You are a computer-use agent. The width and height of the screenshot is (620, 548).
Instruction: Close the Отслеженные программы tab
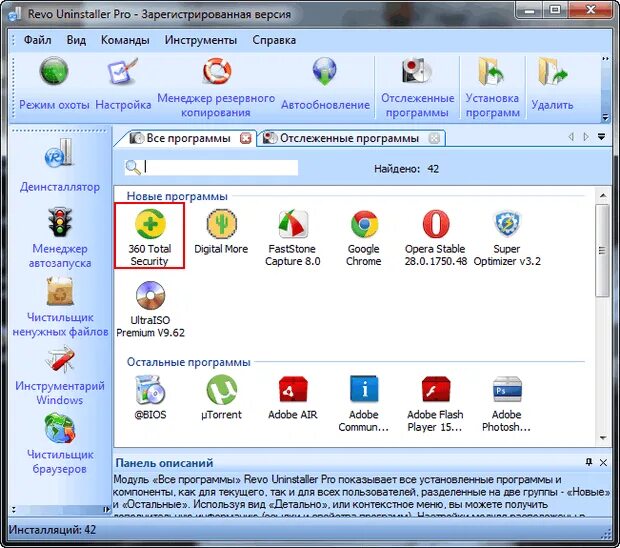coord(434,138)
